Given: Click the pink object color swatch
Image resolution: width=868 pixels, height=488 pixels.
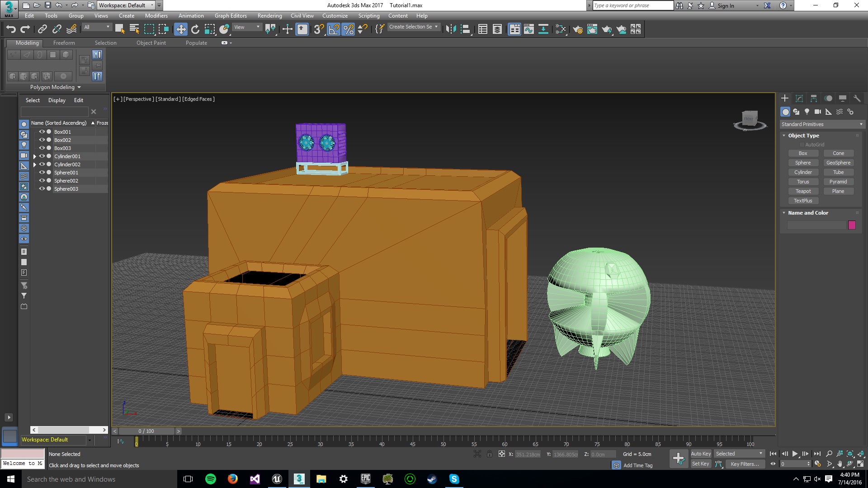Looking at the screenshot, I should [x=852, y=225].
